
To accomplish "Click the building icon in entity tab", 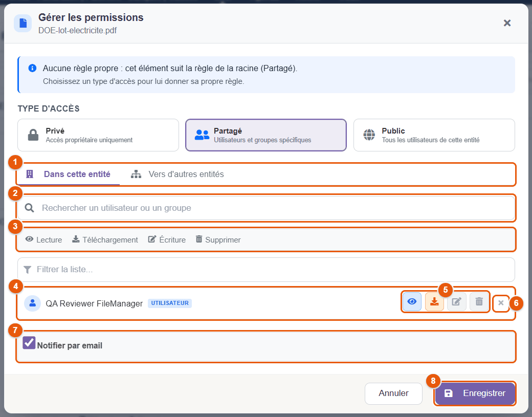I will [30, 174].
